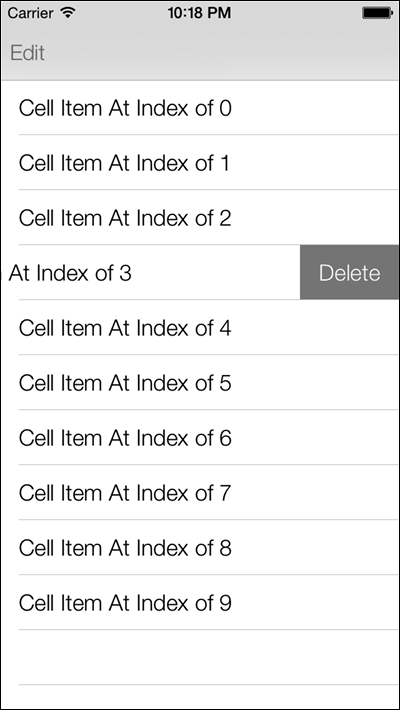Viewport: 400px width, 710px height.
Task: Tap the Wi-Fi icon in status bar
Action: click(68, 13)
